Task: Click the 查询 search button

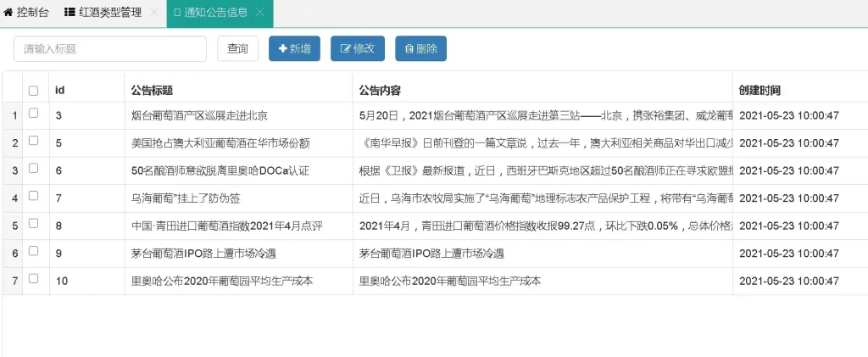Action: 238,48
